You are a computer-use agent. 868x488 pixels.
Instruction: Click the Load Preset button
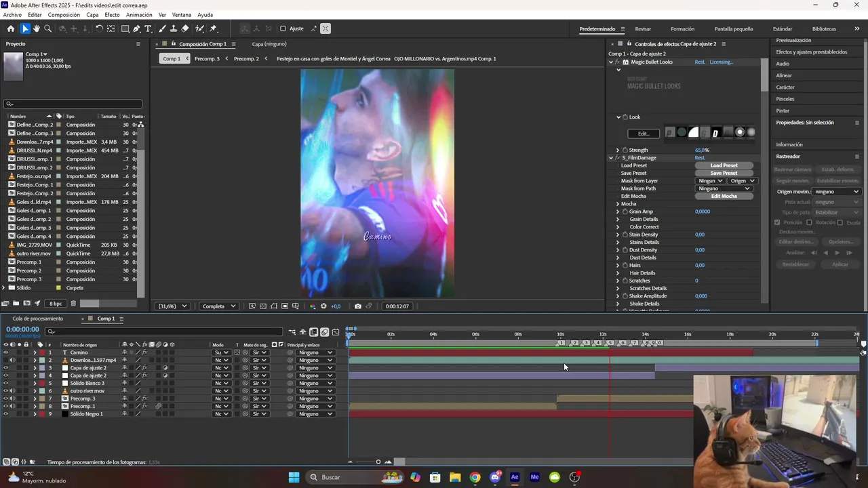click(x=724, y=165)
